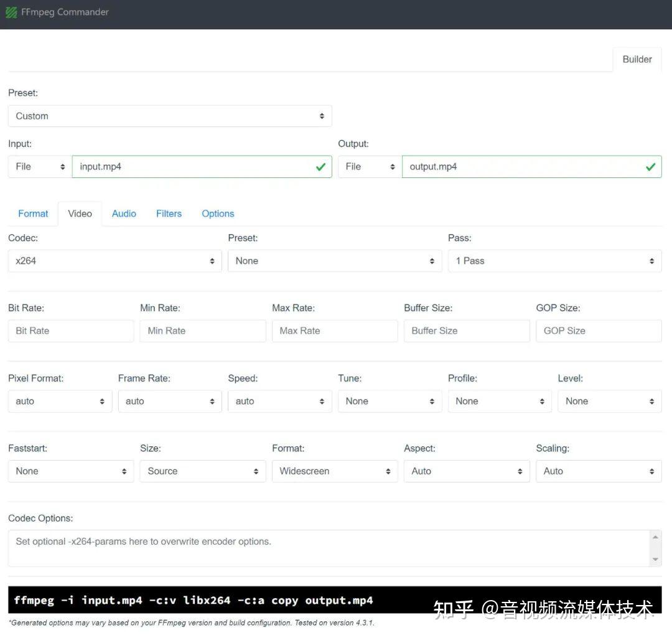The height and width of the screenshot is (638, 672).
Task: Click the Input label
Action: pos(20,144)
